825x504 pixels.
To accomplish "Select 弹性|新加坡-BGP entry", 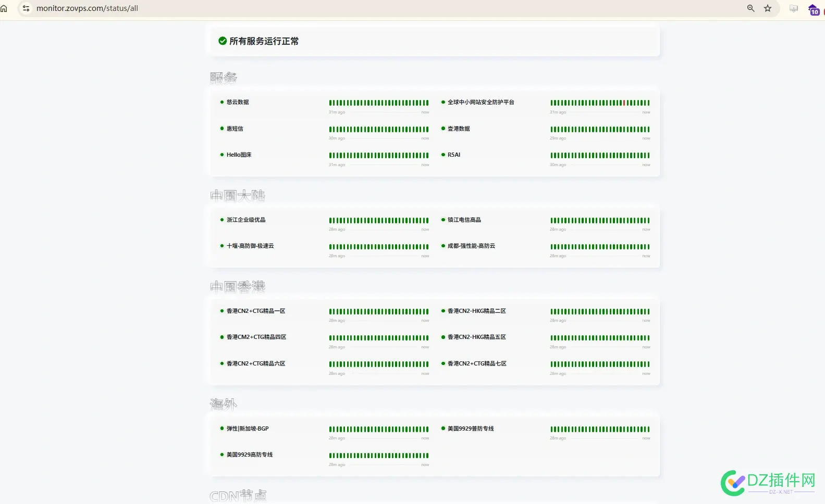I will coord(248,429).
